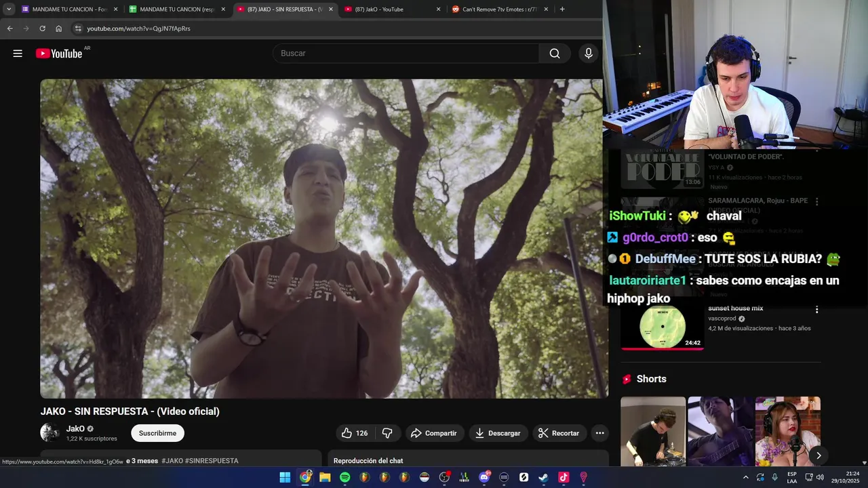Click iShowTuki username in chat overlay
This screenshot has height=488, width=868.
(x=637, y=216)
